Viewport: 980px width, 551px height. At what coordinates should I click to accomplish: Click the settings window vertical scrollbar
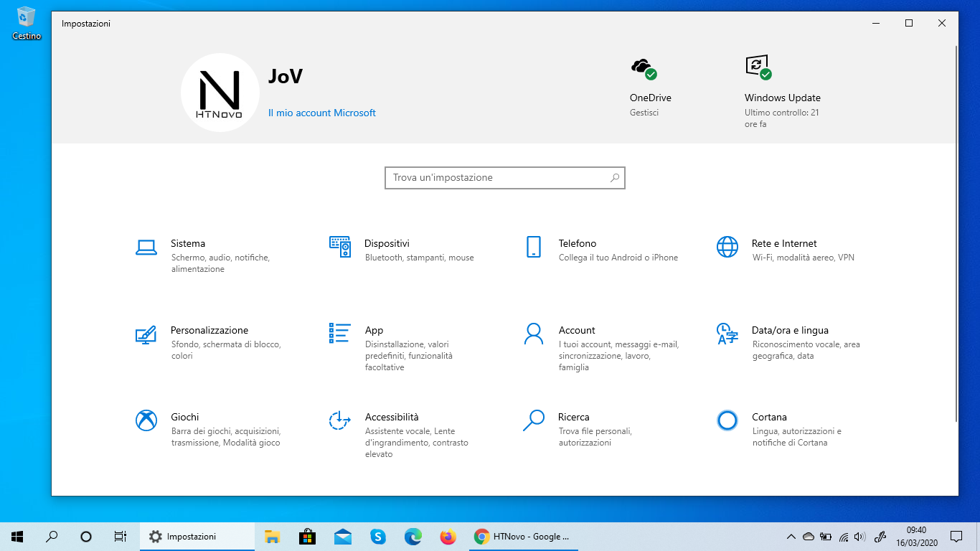pyautogui.click(x=957, y=233)
